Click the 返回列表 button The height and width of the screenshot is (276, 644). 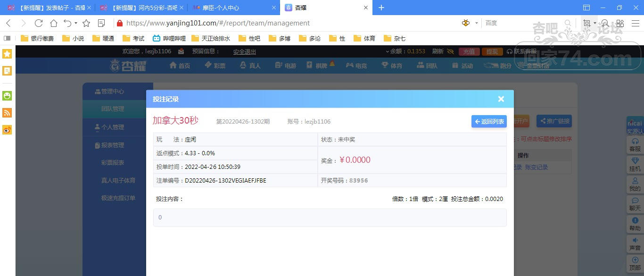pyautogui.click(x=489, y=122)
